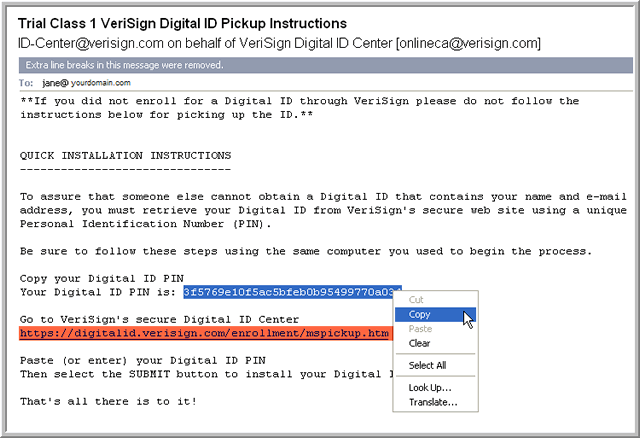The width and height of the screenshot is (640, 438).
Task: Choose Translate... from the context menu
Action: pyautogui.click(x=435, y=402)
